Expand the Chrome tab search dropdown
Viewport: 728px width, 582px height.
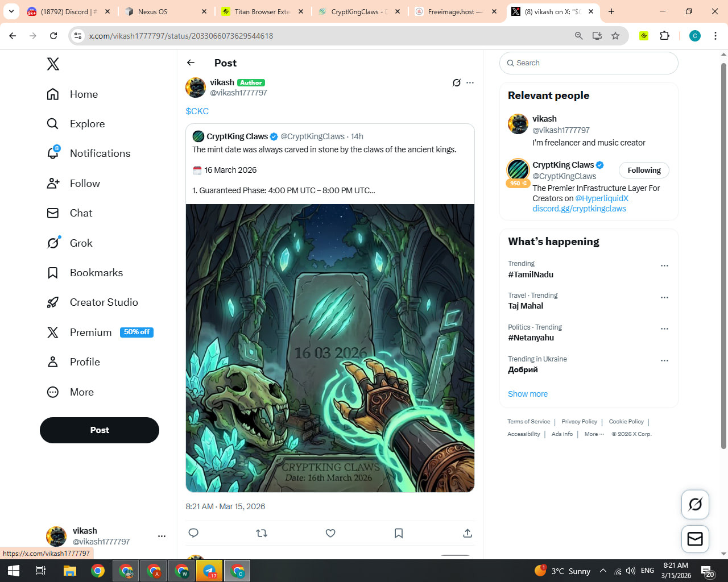click(x=11, y=11)
